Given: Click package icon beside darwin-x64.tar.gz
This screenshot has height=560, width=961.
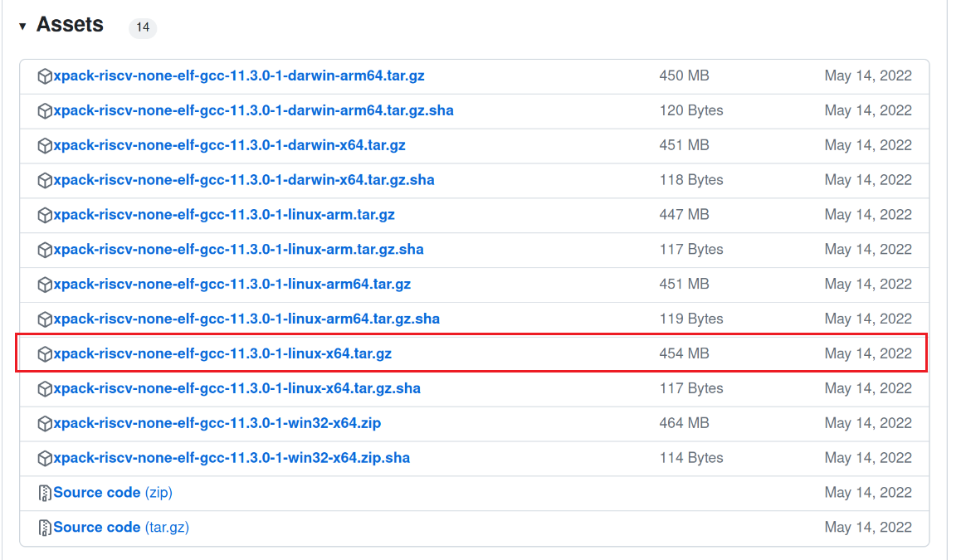Looking at the screenshot, I should (45, 146).
